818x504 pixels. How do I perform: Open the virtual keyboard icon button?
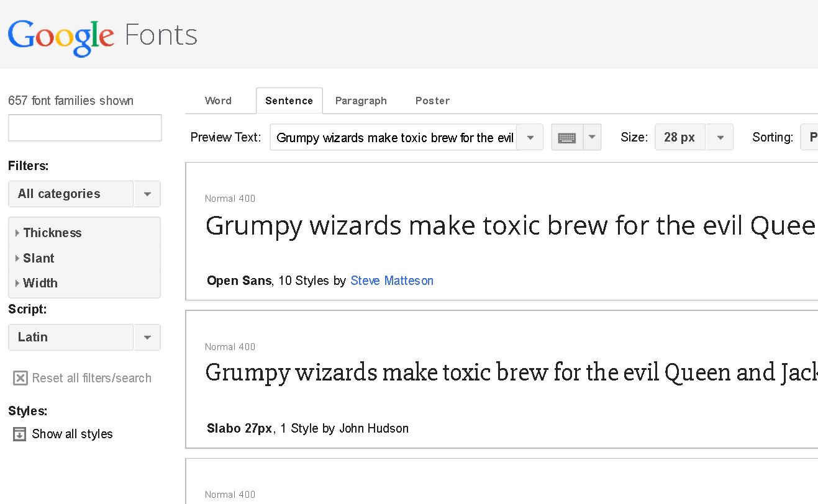coord(567,137)
